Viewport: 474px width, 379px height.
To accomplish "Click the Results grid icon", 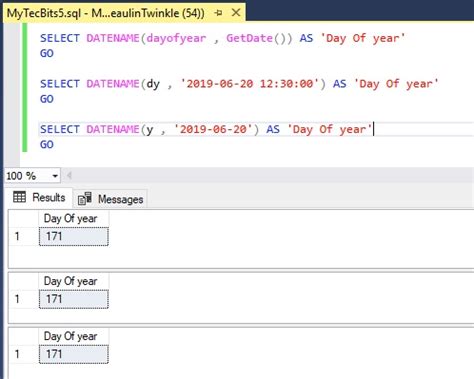I will point(19,197).
